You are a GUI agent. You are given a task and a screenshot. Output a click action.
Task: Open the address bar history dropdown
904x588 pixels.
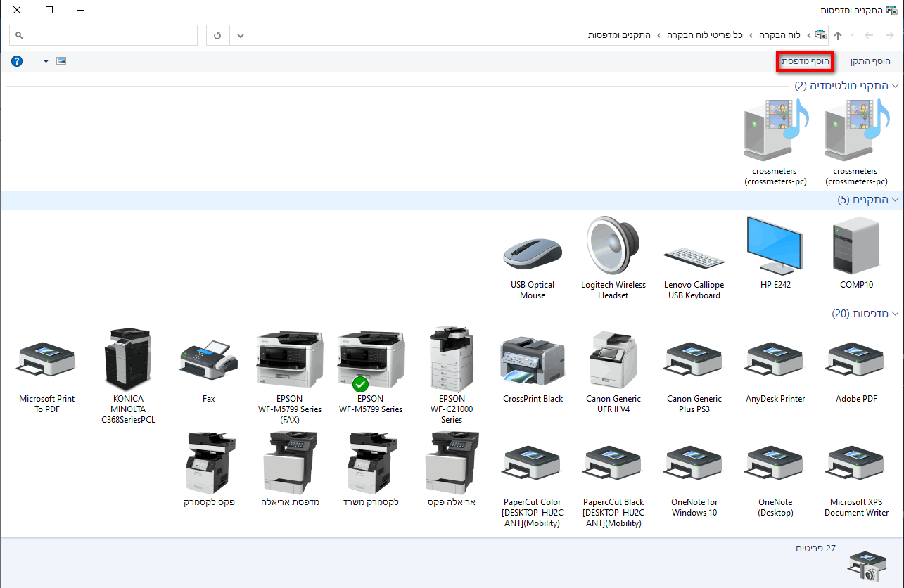pyautogui.click(x=241, y=35)
